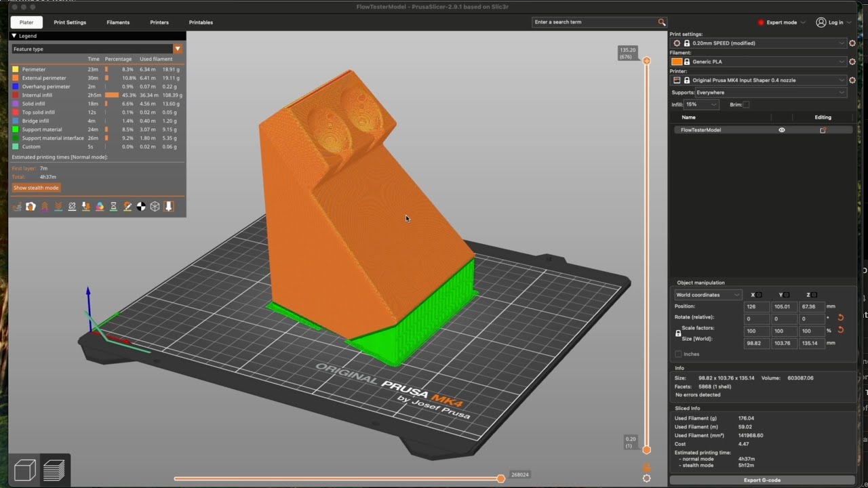Screen dimensions: 868x488
Task: Open the Feature type dropdown
Action: 97,49
